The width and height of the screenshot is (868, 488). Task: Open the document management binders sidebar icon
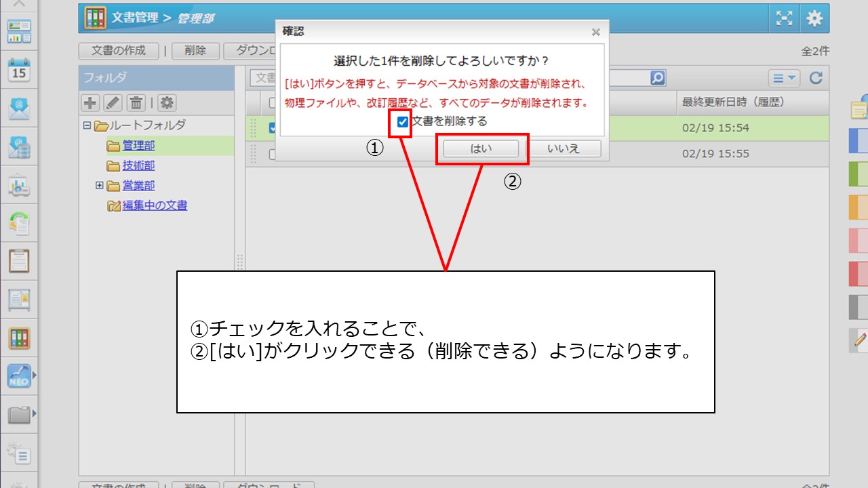pos(19,338)
